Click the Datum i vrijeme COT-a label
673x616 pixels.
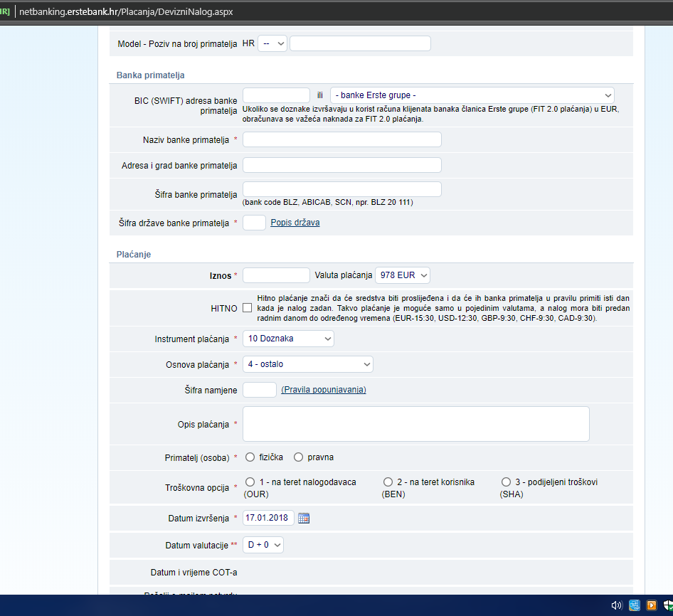click(x=194, y=572)
